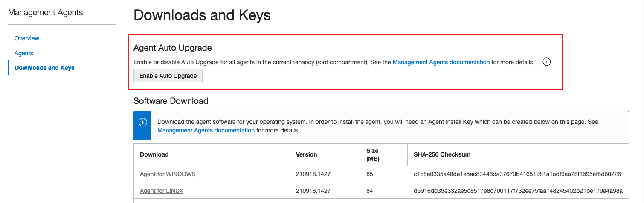Viewport: 644px width, 203px height.
Task: Click the blue info icon in Software Download banner
Action: point(142,122)
